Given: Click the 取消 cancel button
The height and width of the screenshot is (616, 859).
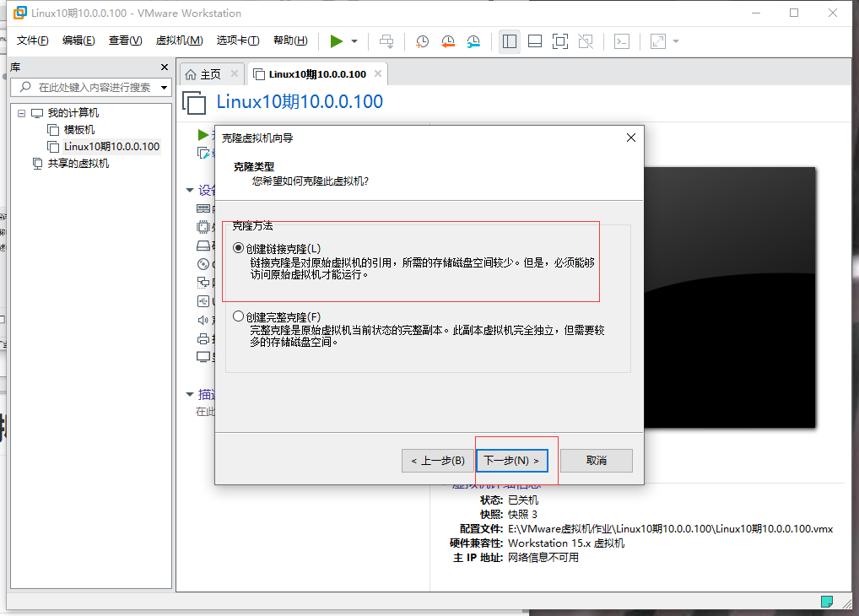Looking at the screenshot, I should click(597, 461).
